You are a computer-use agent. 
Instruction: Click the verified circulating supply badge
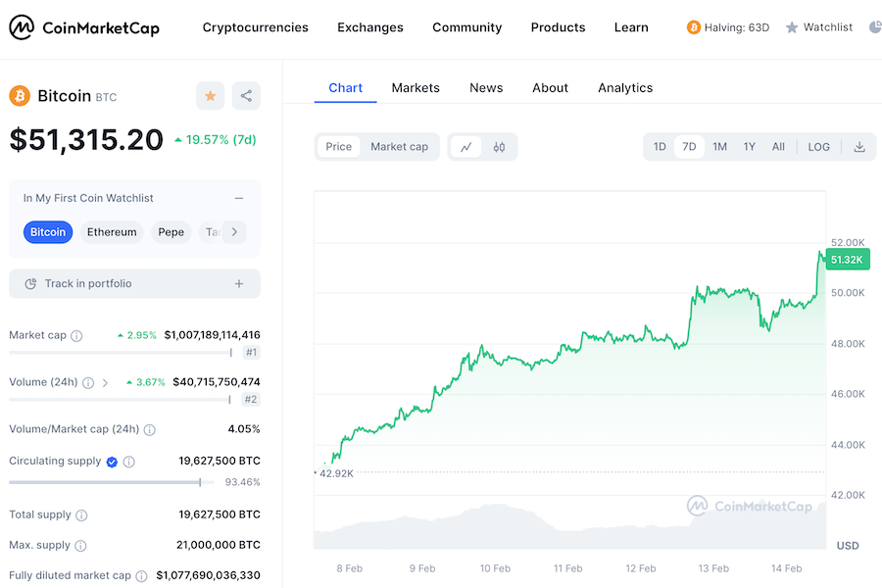(112, 462)
